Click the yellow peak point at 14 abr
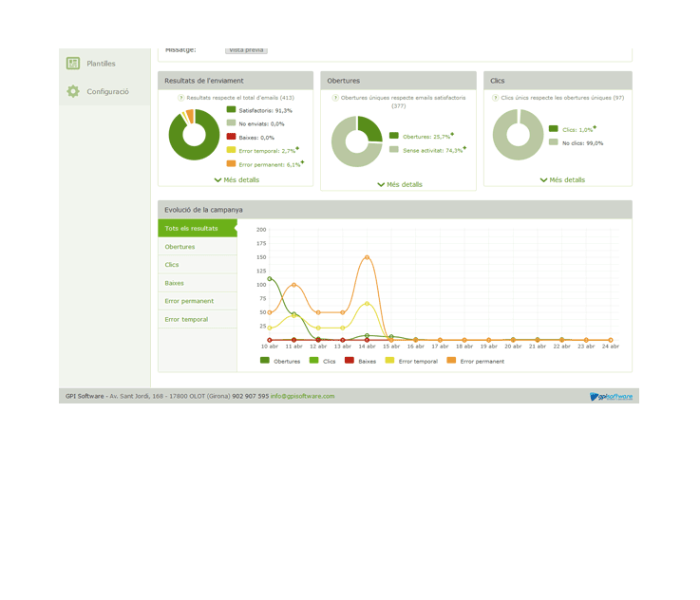700x600 pixels. pos(367,304)
